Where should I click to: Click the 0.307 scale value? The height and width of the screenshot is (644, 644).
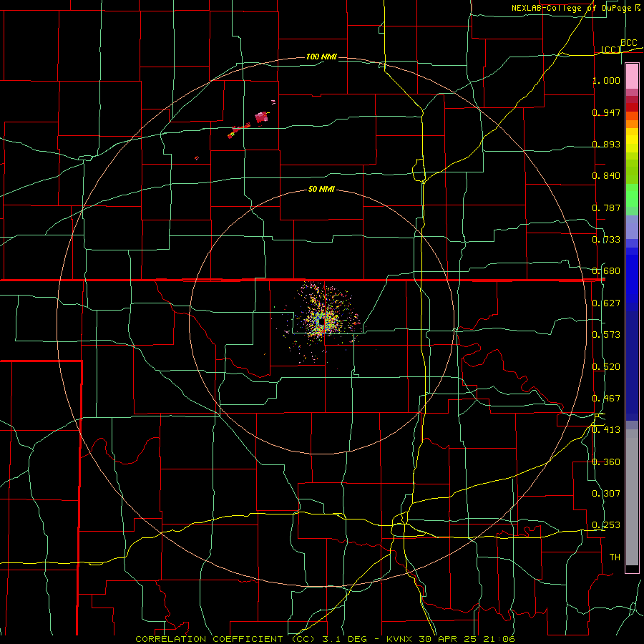click(606, 494)
